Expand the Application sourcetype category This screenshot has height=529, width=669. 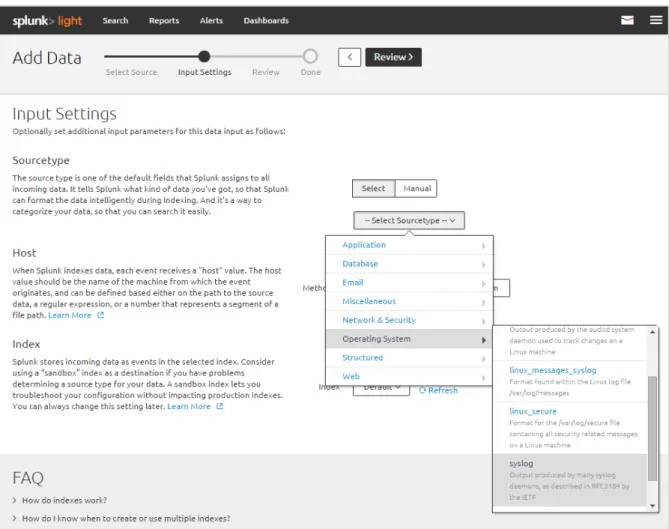pyautogui.click(x=410, y=245)
